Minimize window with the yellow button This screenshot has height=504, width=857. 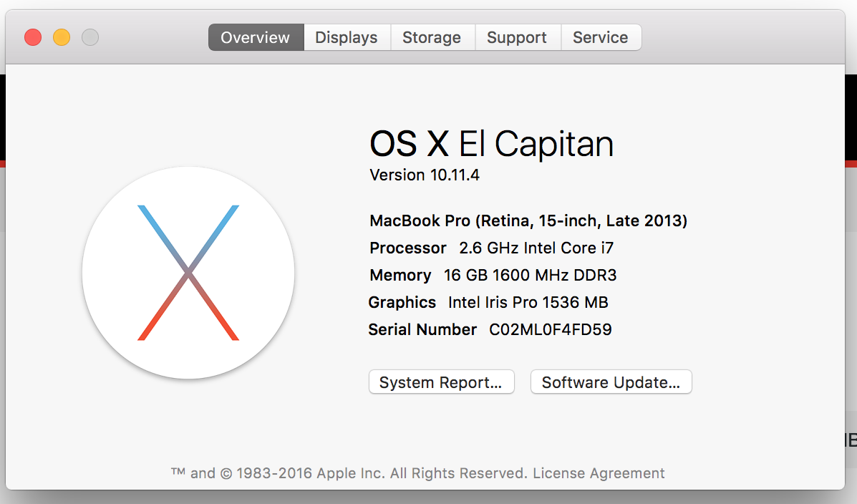(62, 37)
